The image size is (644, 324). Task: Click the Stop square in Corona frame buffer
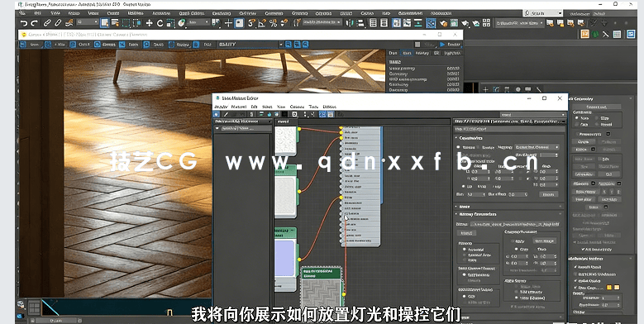(x=417, y=45)
